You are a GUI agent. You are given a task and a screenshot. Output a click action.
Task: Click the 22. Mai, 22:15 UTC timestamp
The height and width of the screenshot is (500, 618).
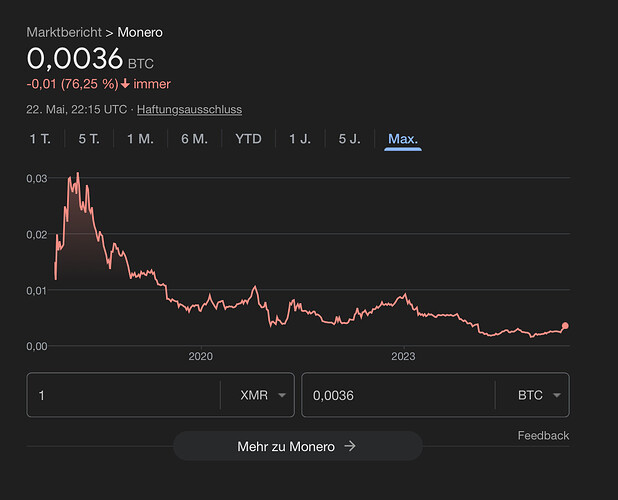click(76, 109)
